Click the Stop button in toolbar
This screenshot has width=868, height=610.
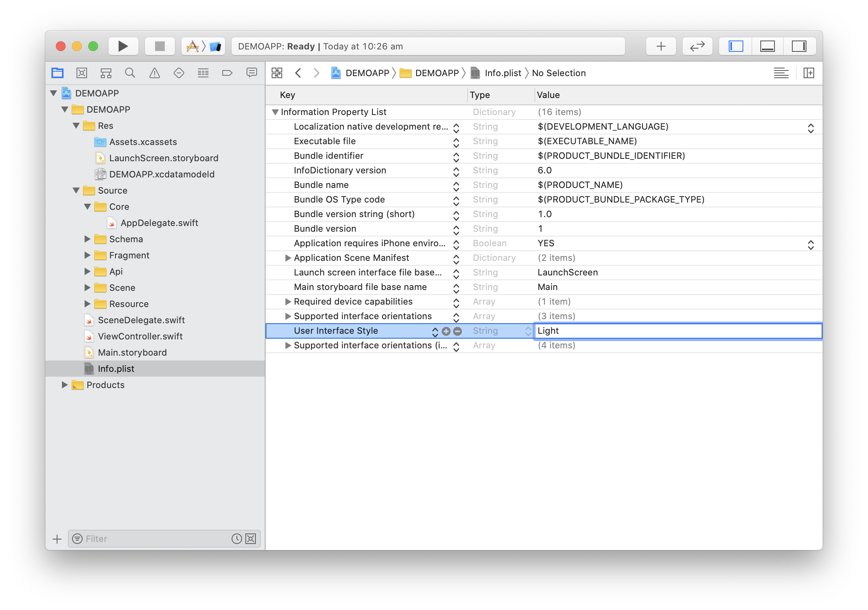tap(160, 46)
